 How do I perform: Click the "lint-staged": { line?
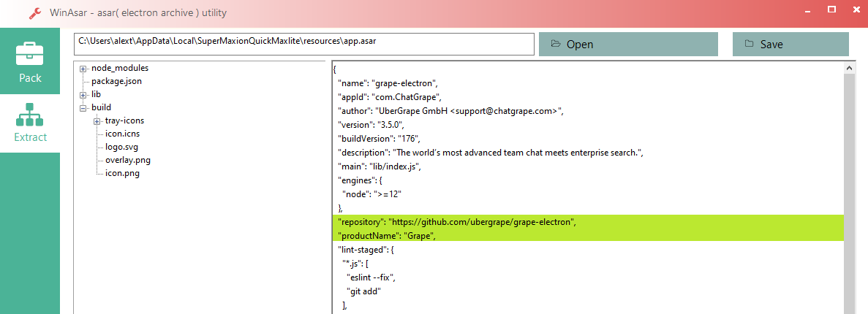click(366, 250)
